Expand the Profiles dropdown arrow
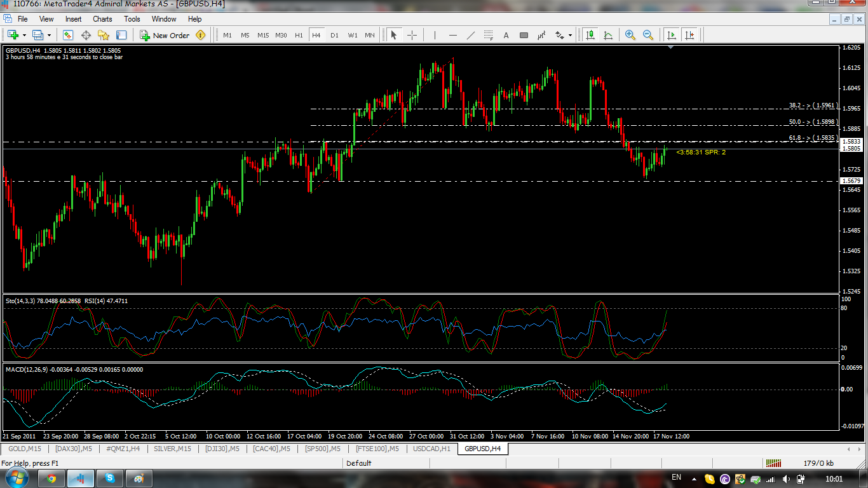This screenshot has width=868, height=488. pos(49,35)
